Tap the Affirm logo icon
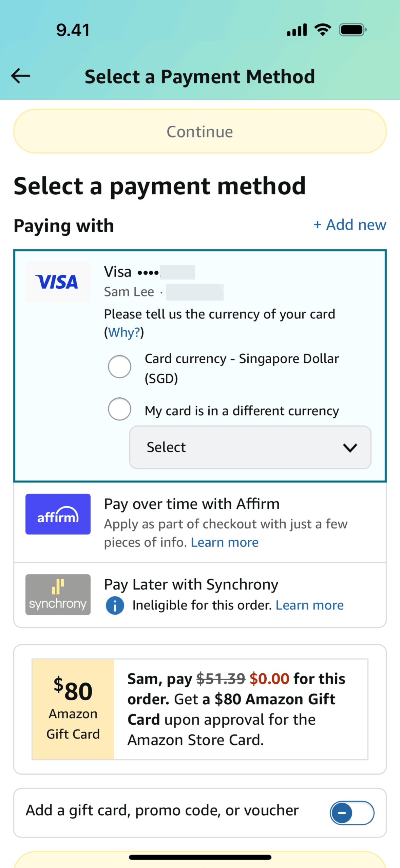 58,514
